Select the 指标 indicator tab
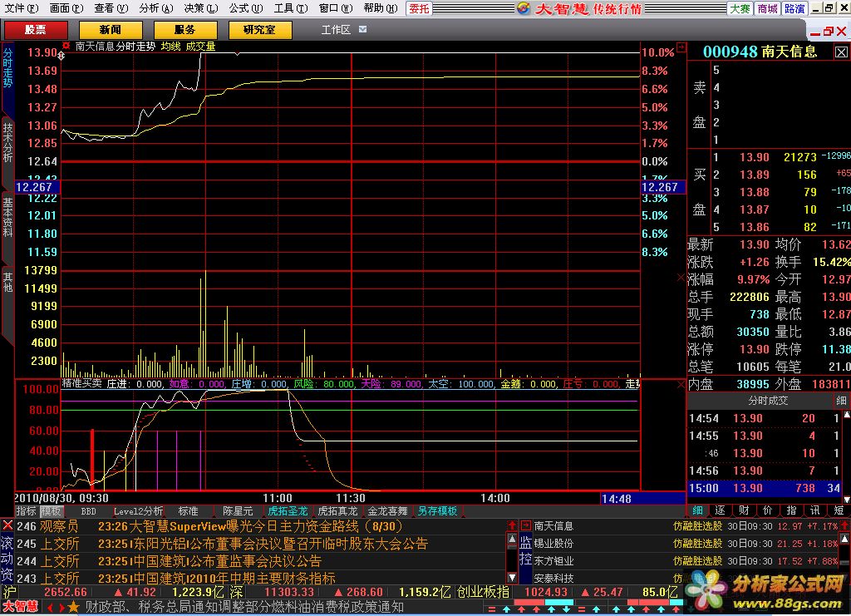 click(x=26, y=511)
